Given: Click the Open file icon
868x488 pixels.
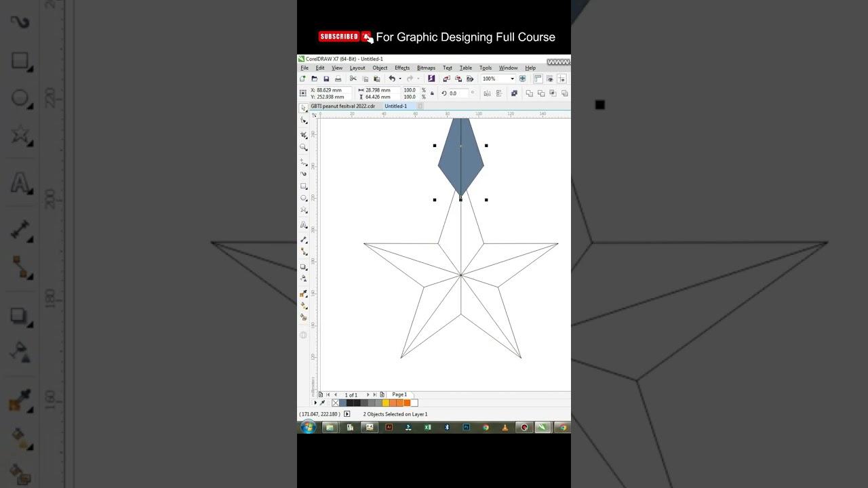Looking at the screenshot, I should (314, 79).
